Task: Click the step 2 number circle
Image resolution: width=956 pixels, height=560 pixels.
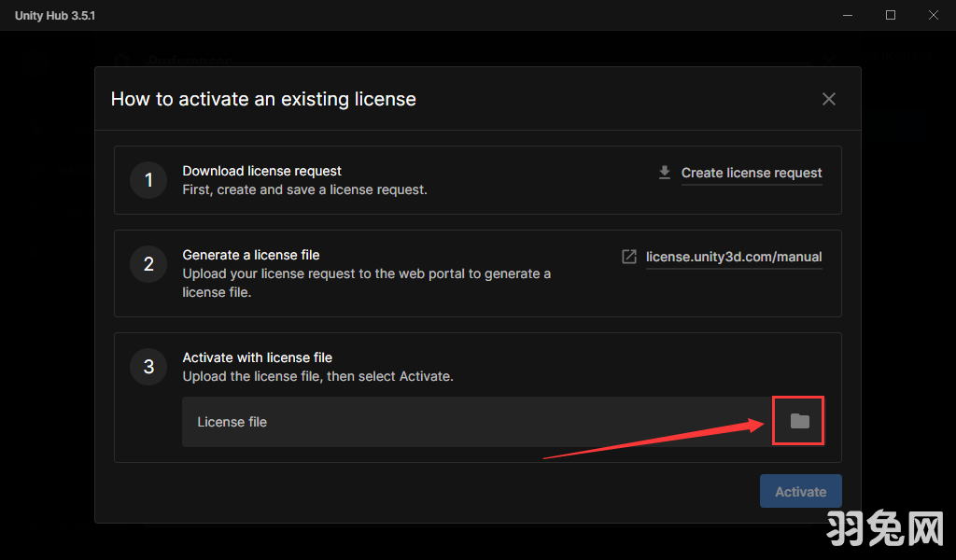Action: [148, 264]
